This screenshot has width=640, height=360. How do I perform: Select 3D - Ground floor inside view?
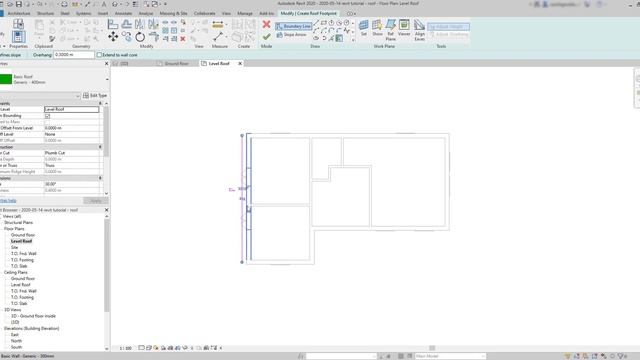point(33,316)
